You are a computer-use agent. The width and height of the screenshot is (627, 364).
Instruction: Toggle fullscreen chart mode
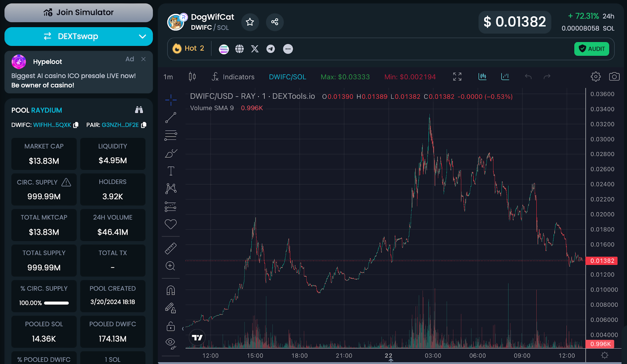[457, 77]
